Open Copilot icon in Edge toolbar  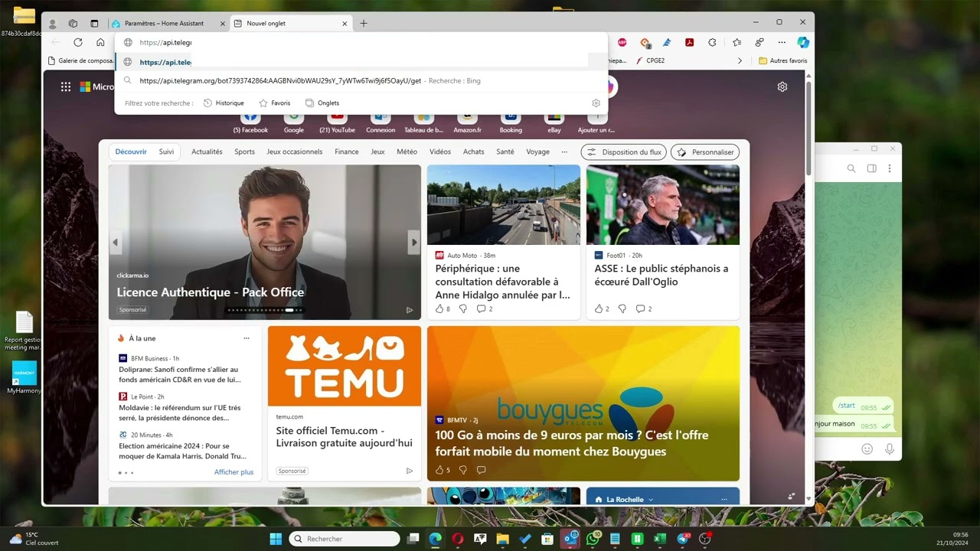(803, 43)
